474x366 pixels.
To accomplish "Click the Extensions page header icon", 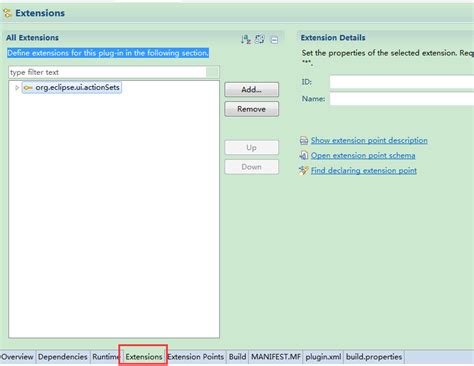I will point(7,13).
